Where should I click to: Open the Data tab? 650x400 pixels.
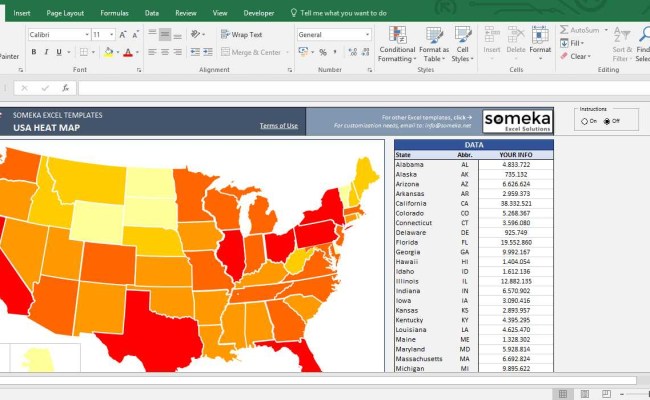[152, 13]
